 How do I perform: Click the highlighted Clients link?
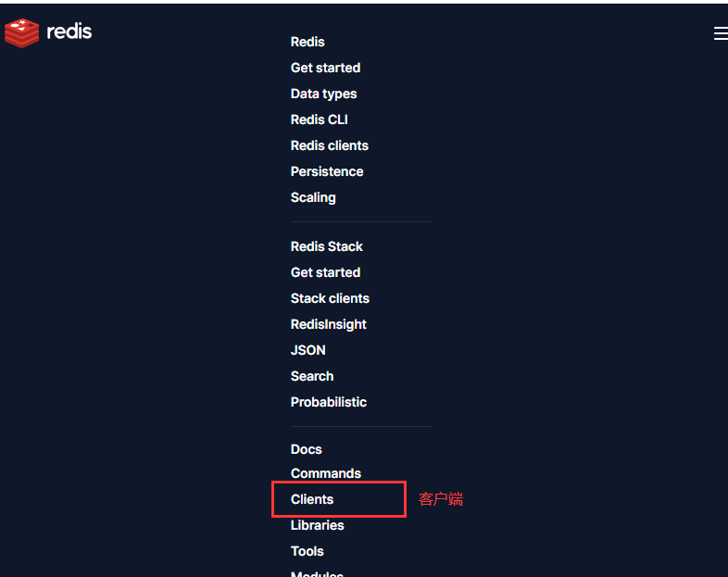(x=312, y=499)
